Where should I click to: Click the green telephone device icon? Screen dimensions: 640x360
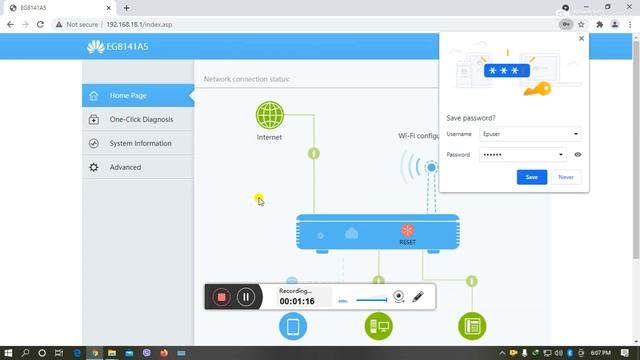coord(472,326)
